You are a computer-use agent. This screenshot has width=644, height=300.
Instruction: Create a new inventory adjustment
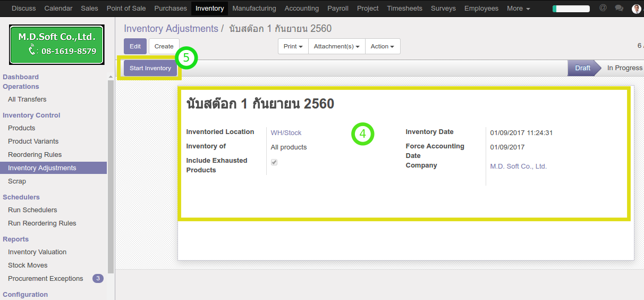[164, 46]
